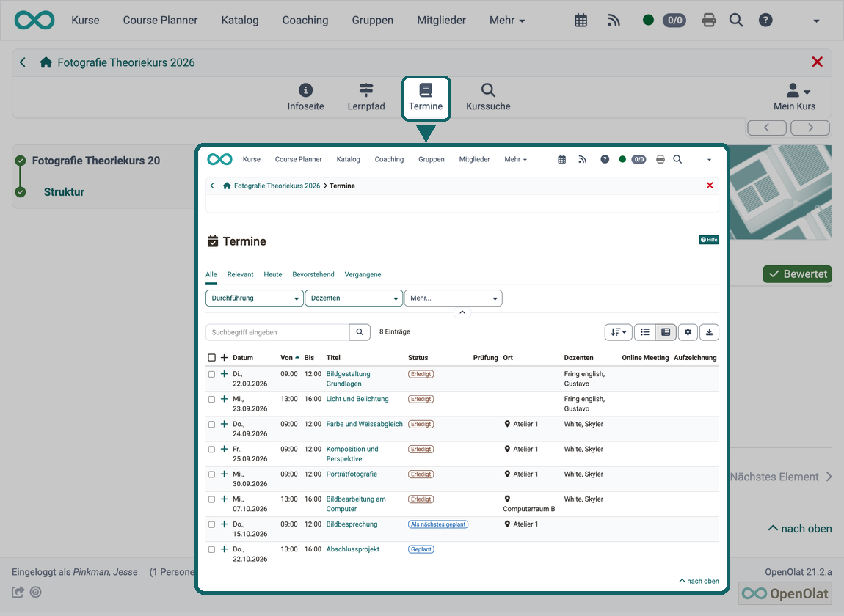Tick the select-all checkbox in the Termine header
This screenshot has height=616, width=844.
[x=211, y=358]
